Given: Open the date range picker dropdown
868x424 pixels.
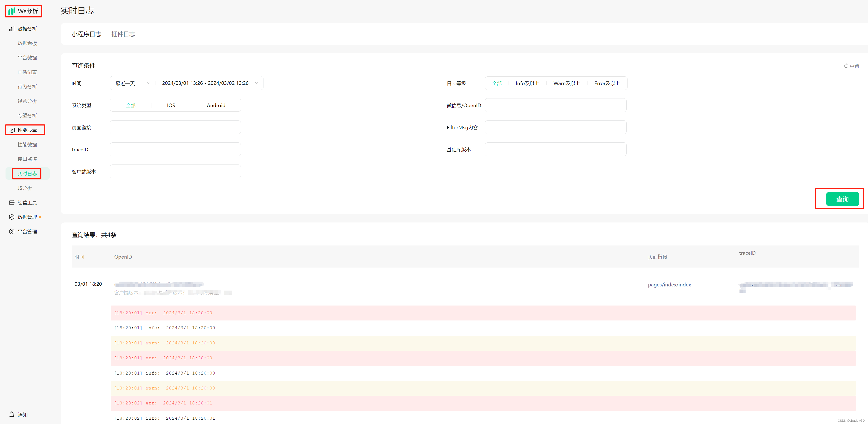Looking at the screenshot, I should tap(210, 83).
